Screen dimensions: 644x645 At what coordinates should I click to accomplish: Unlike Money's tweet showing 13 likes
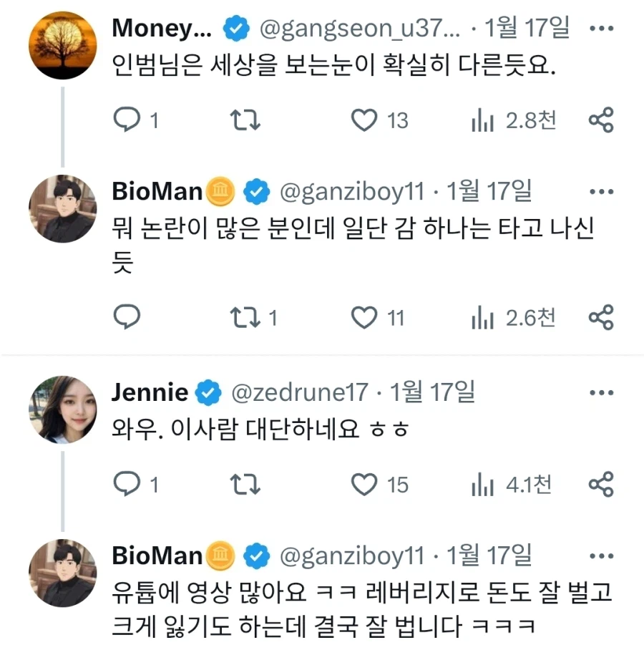(364, 120)
